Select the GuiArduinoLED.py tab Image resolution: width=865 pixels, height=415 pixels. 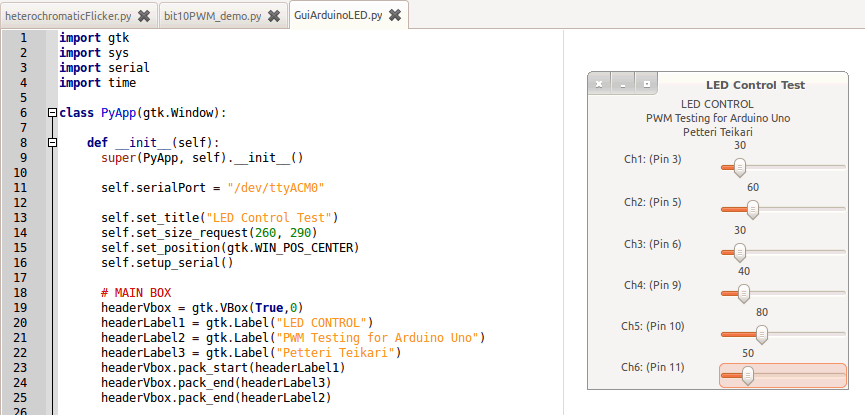coord(338,15)
